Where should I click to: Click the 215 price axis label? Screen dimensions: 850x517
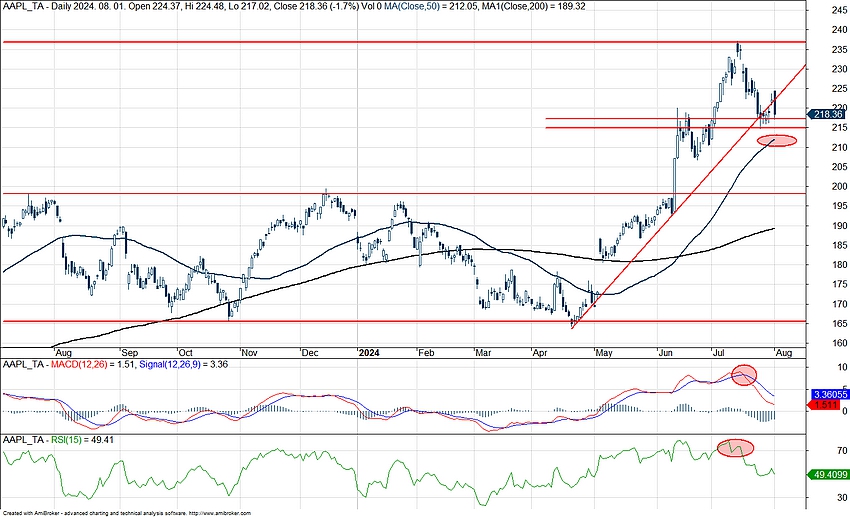[x=838, y=128]
